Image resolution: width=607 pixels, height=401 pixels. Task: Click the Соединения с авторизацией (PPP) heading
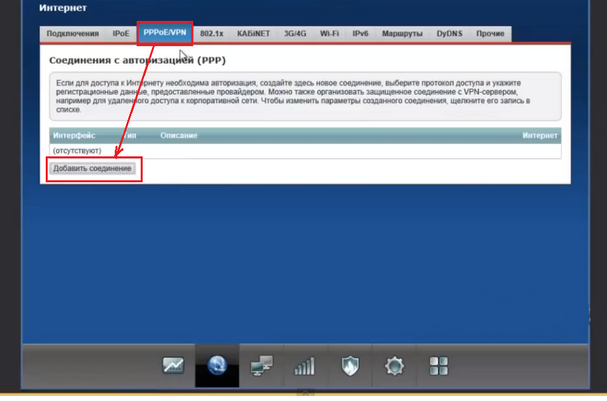[x=137, y=60]
